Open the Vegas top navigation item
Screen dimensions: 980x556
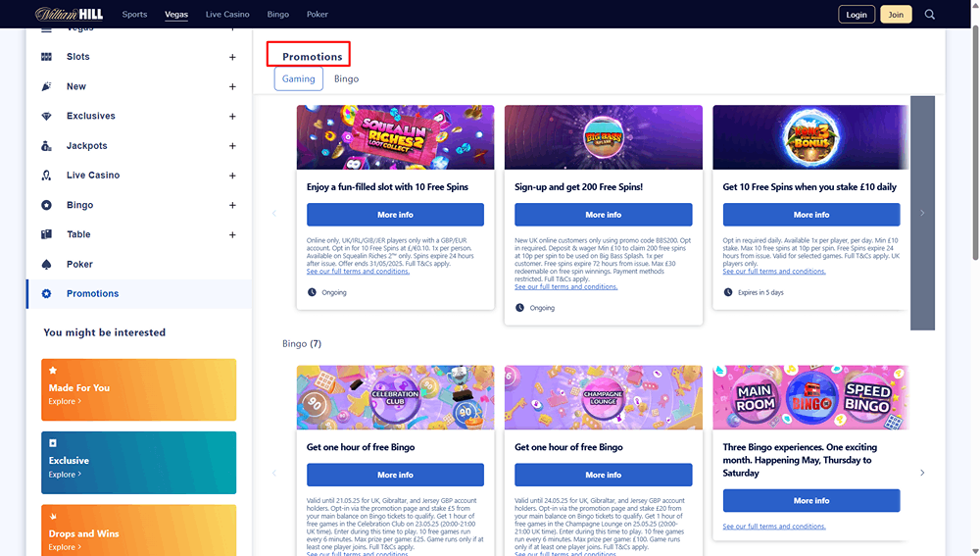176,14
